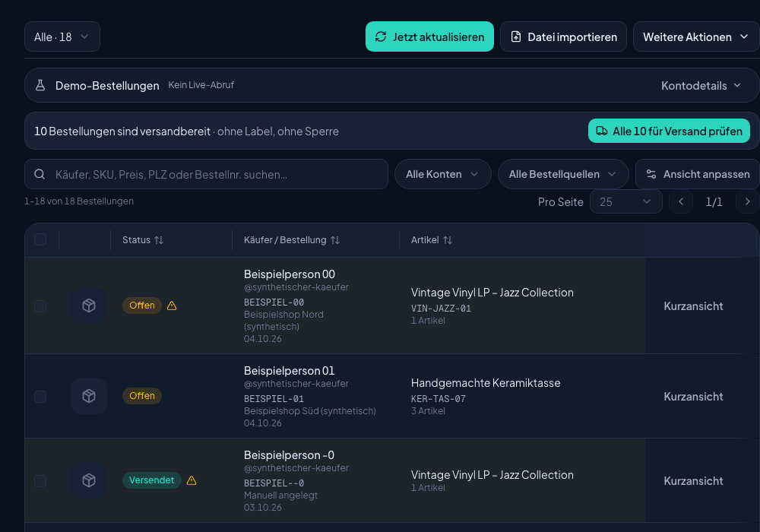Select checkbox for Beispielperson 00 order
The image size is (760, 532).
click(40, 306)
